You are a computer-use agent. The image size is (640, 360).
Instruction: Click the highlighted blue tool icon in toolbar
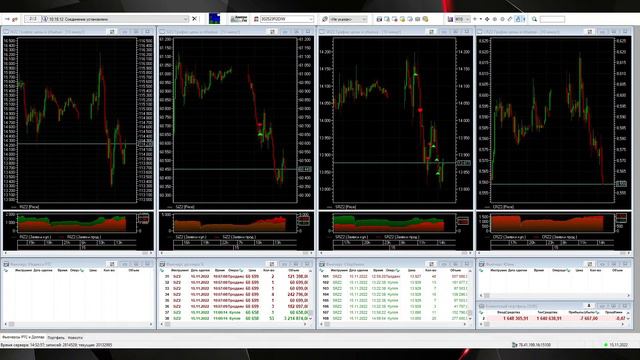518,19
